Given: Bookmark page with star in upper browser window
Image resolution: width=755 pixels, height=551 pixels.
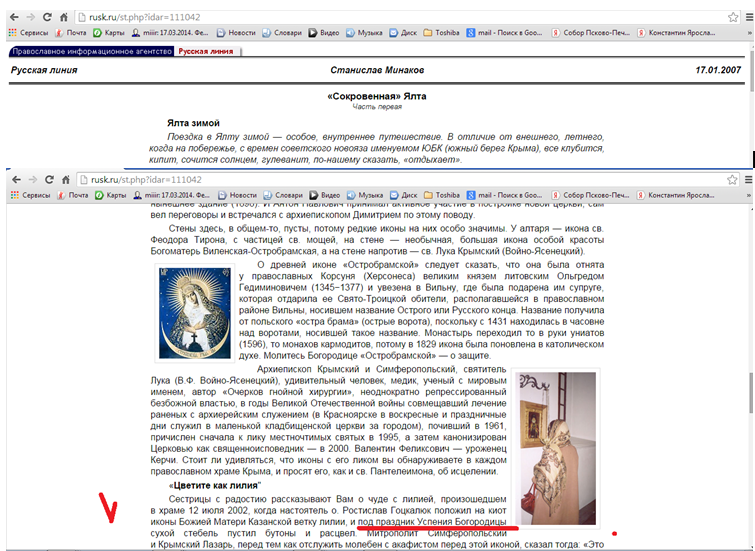Looking at the screenshot, I should 733,17.
